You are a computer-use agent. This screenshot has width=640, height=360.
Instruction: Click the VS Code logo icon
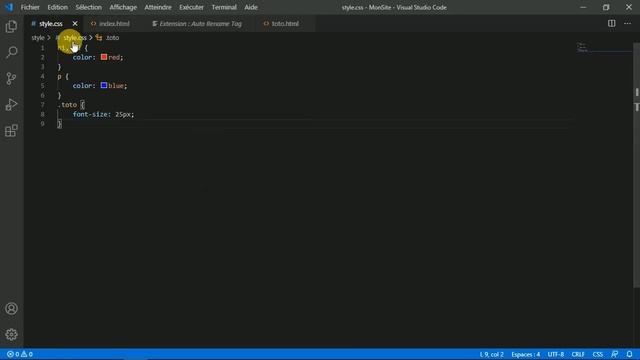(9, 7)
